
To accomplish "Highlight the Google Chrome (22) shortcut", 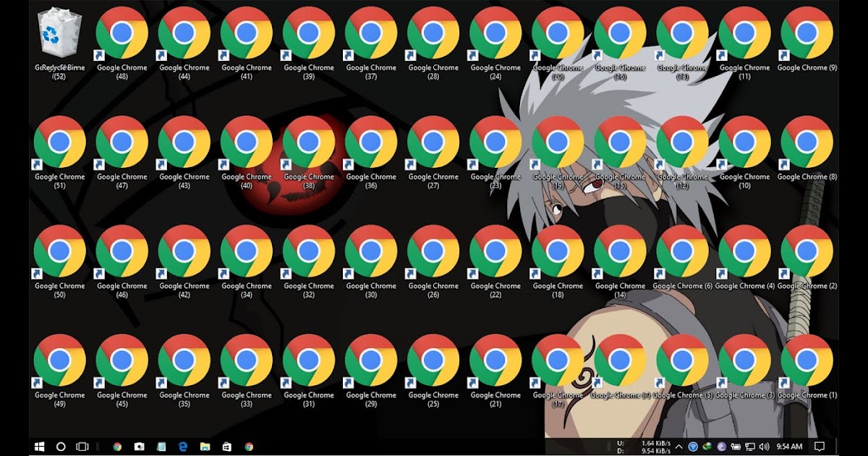I will click(495, 262).
